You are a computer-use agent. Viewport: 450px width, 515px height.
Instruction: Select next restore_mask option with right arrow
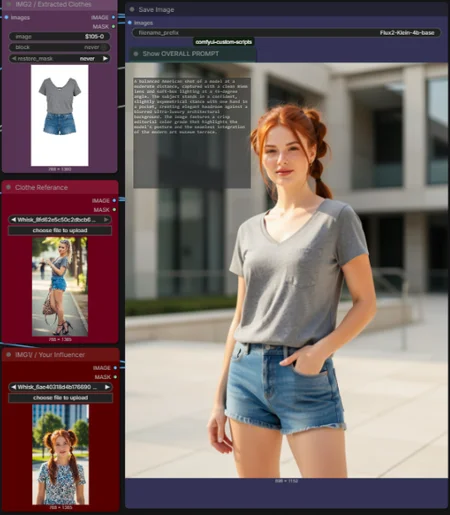tap(105, 58)
